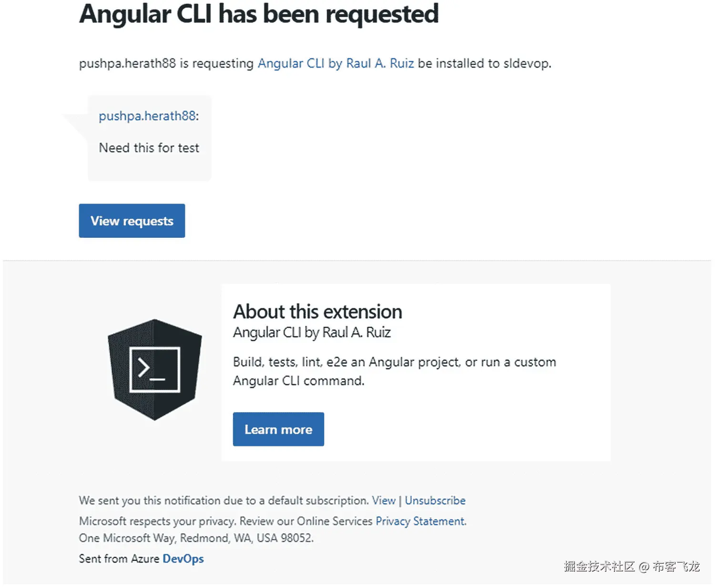Click the default subscription notification sentence

224,500
